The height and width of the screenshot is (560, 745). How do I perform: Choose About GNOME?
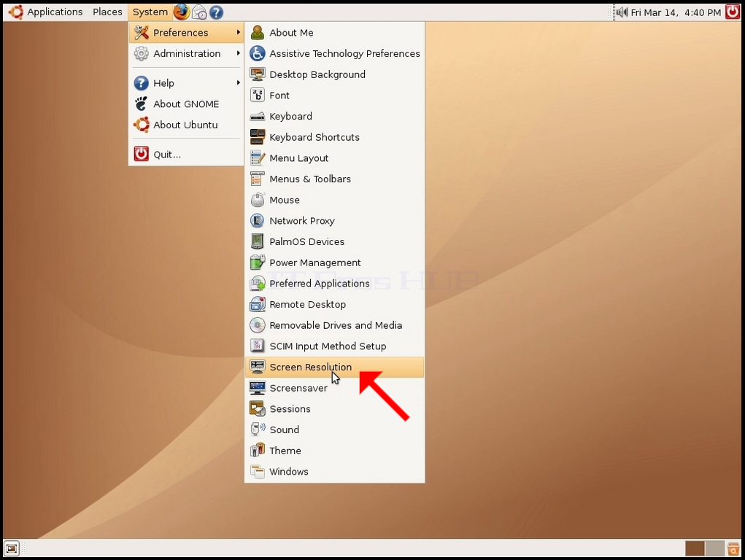pos(186,104)
